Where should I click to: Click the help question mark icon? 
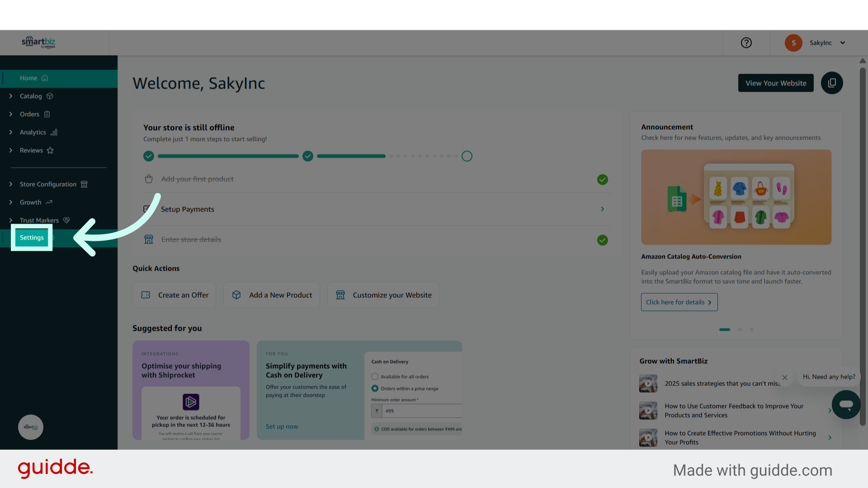coord(746,43)
